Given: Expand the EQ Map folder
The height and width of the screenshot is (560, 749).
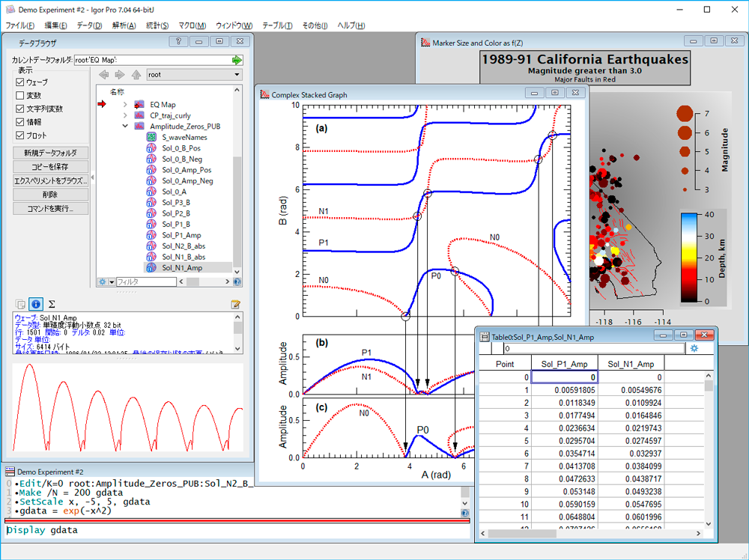Looking at the screenshot, I should (x=125, y=105).
